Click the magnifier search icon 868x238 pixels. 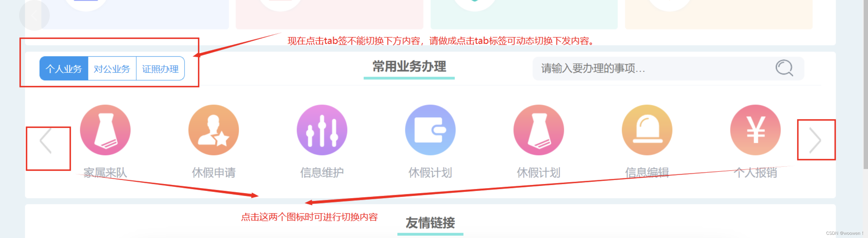(x=784, y=68)
